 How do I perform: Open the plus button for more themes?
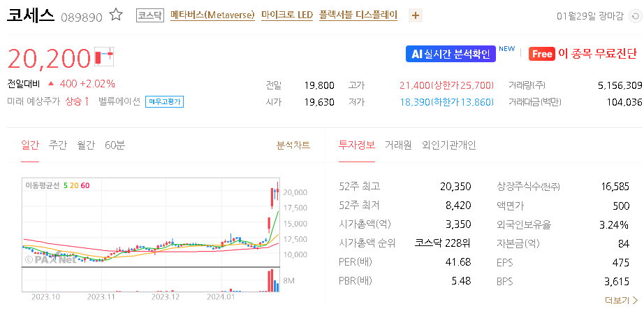pyautogui.click(x=415, y=16)
